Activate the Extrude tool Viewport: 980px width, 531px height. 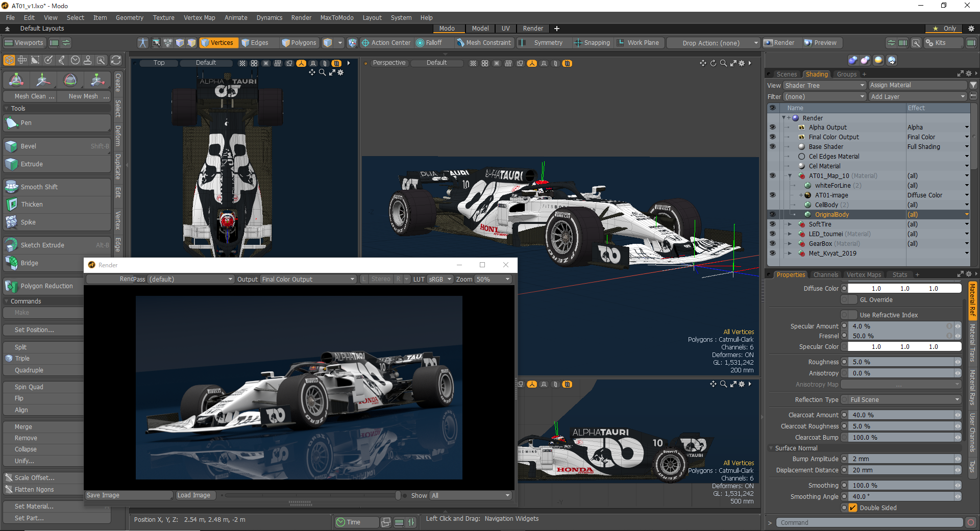click(x=57, y=164)
